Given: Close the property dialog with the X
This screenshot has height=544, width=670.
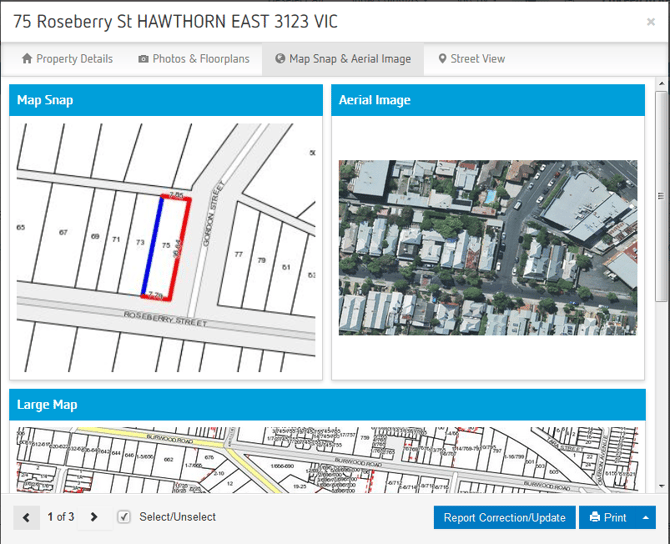Looking at the screenshot, I should point(651,22).
